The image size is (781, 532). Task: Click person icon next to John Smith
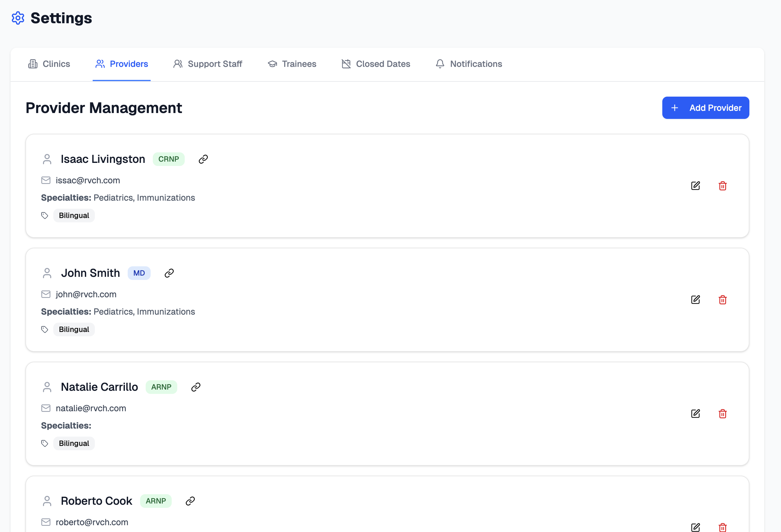(47, 273)
